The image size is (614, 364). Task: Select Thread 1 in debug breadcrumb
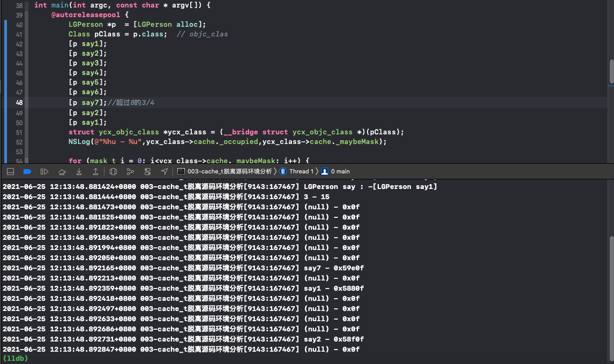pos(296,171)
